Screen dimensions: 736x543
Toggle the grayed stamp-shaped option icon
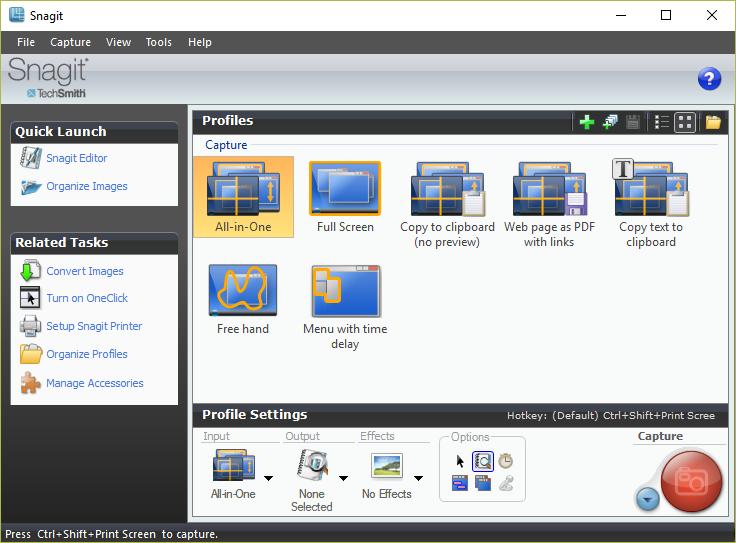tap(506, 483)
